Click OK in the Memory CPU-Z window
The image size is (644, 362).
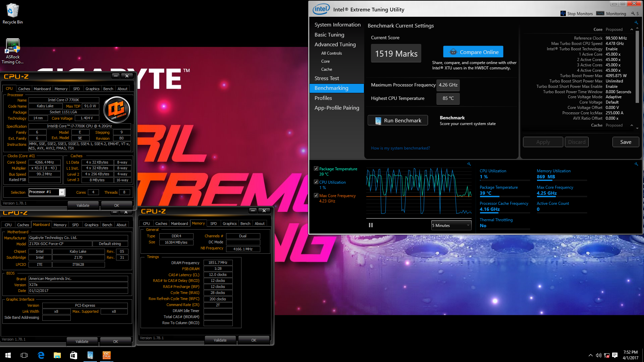point(254,340)
